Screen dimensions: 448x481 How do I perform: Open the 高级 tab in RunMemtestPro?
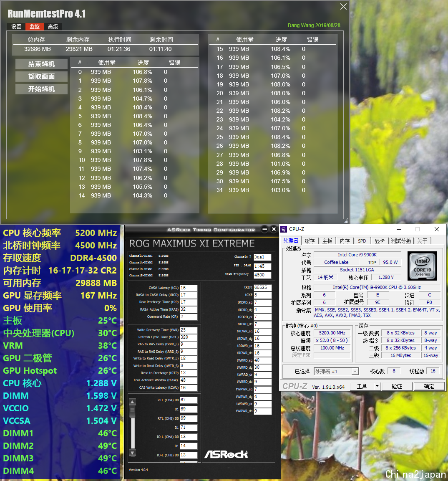coord(53,27)
